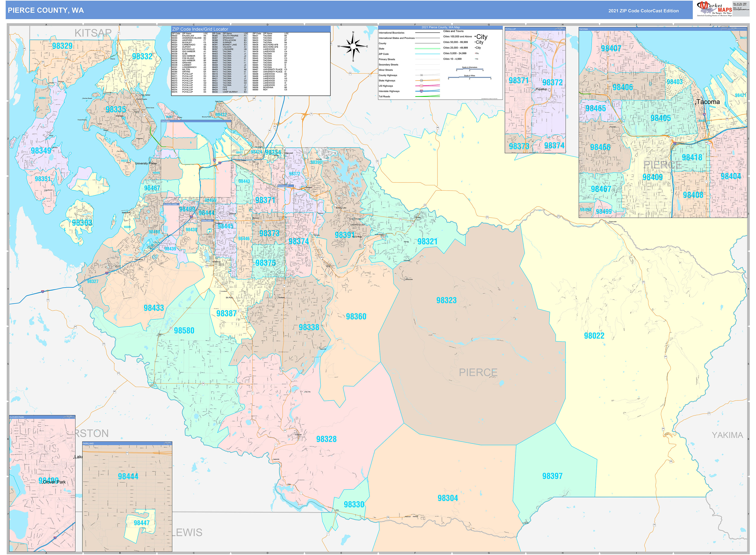Select the 2021 Pierce County, WA Map legend title
This screenshot has height=555, width=756.
click(440, 27)
